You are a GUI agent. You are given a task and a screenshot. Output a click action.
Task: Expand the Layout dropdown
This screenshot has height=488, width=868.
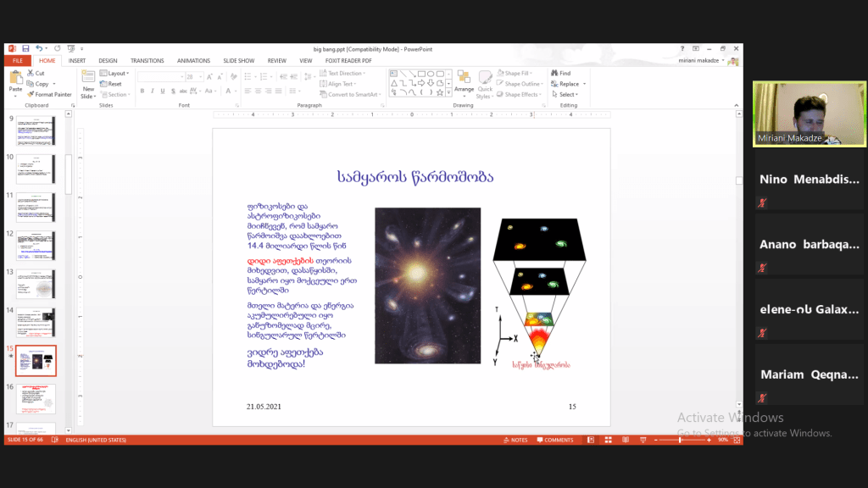(x=117, y=74)
